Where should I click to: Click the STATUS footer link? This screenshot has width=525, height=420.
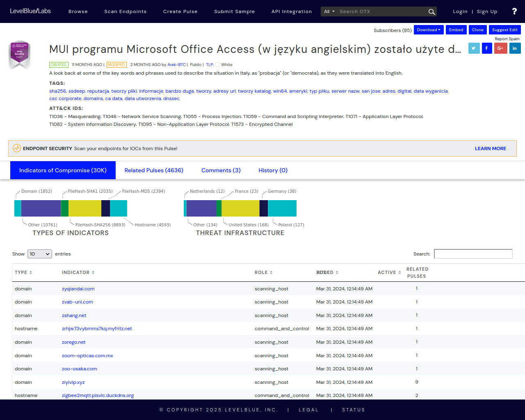click(354, 410)
